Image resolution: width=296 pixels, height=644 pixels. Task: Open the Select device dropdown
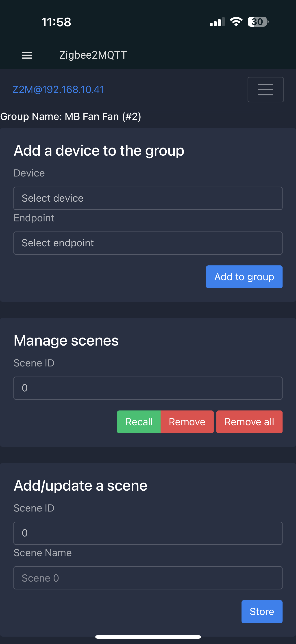(x=148, y=198)
